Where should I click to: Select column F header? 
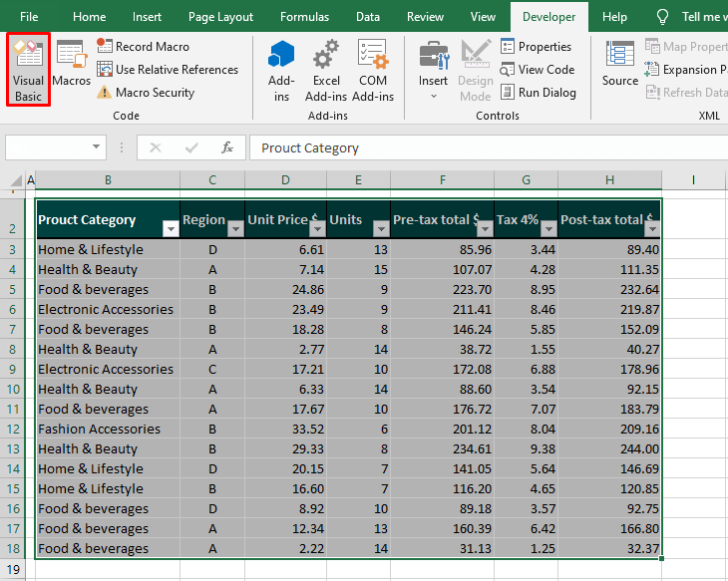443,179
